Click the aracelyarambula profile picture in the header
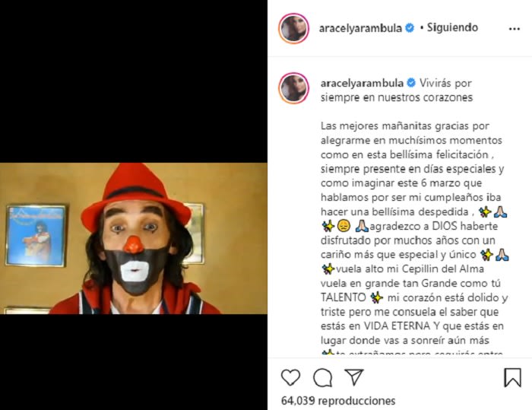This screenshot has width=532, height=410. [x=294, y=29]
